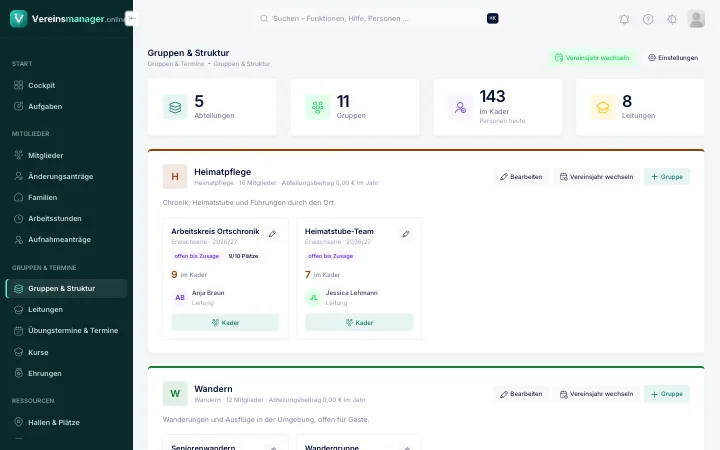This screenshot has height=450, width=720.
Task: Click the Arbeitskreis Ortschronik group title
Action: (x=215, y=231)
